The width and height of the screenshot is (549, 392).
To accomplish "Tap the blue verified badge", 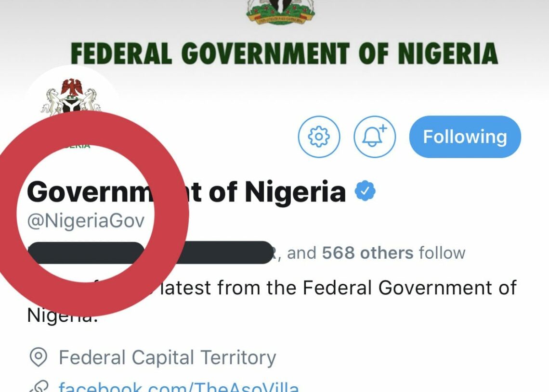I will click(365, 191).
